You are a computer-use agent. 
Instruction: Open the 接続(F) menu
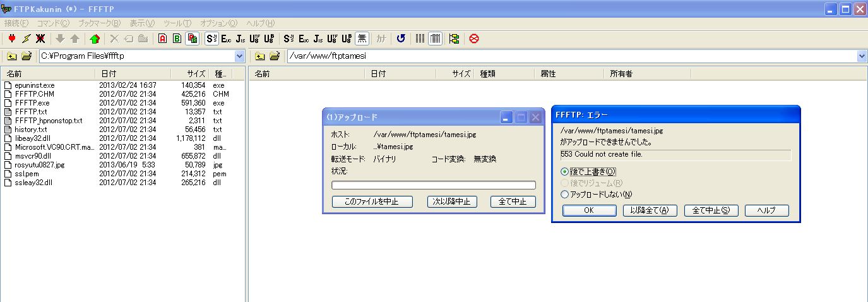16,23
